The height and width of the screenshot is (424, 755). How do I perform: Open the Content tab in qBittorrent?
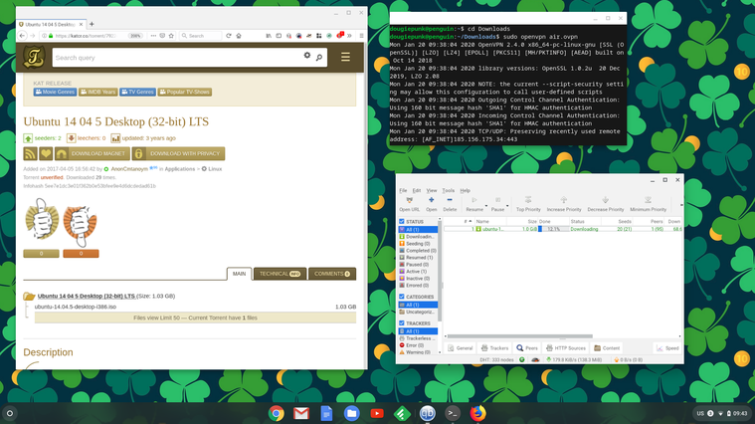click(x=607, y=348)
